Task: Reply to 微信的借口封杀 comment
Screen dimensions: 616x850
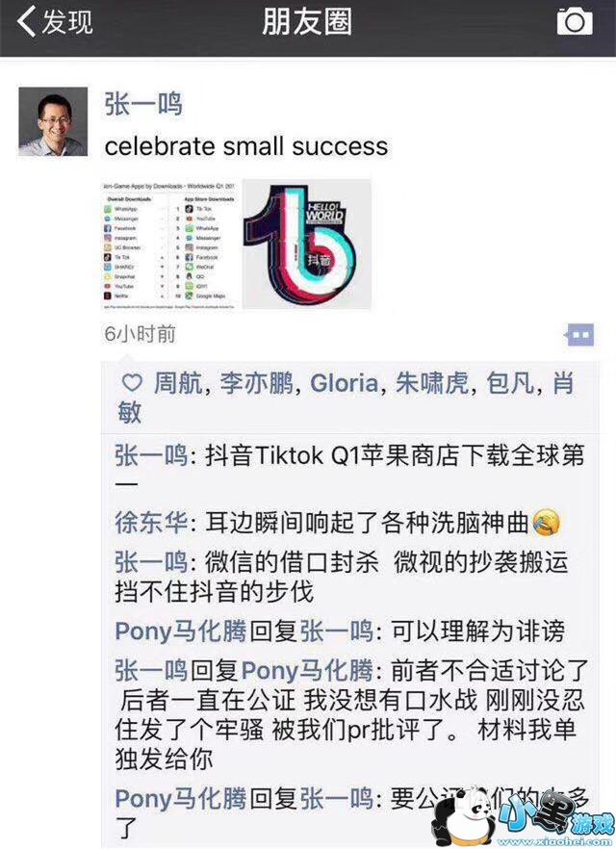Action: [342, 577]
